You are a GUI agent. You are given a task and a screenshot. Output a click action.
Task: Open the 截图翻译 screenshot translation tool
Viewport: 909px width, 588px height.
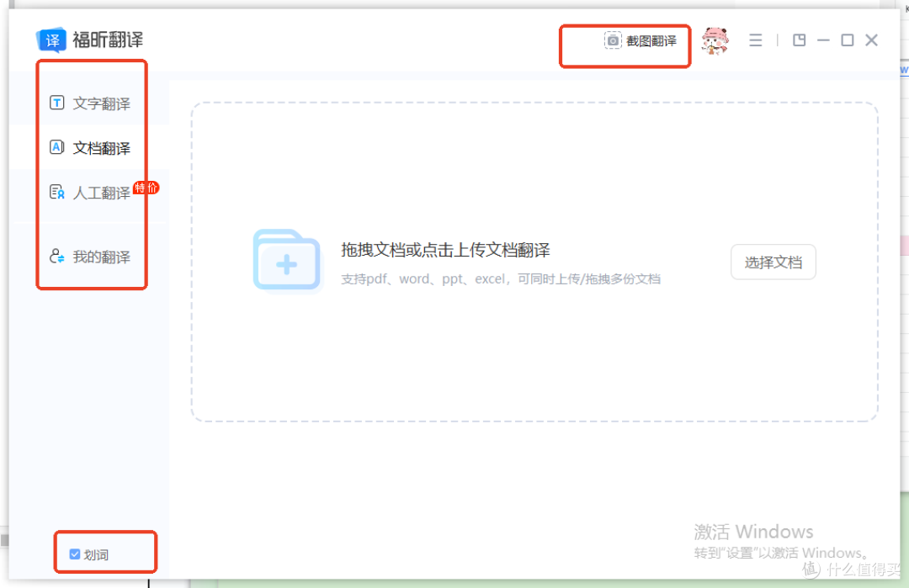point(640,40)
